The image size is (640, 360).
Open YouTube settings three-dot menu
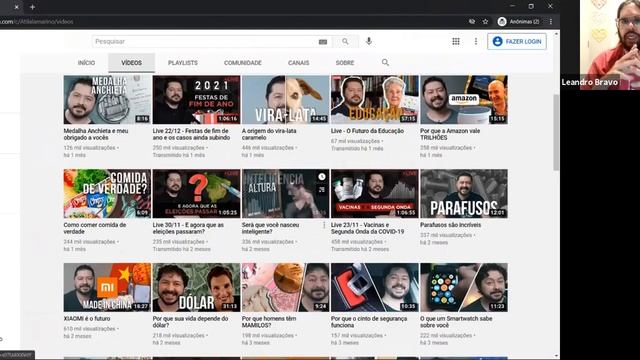click(476, 41)
